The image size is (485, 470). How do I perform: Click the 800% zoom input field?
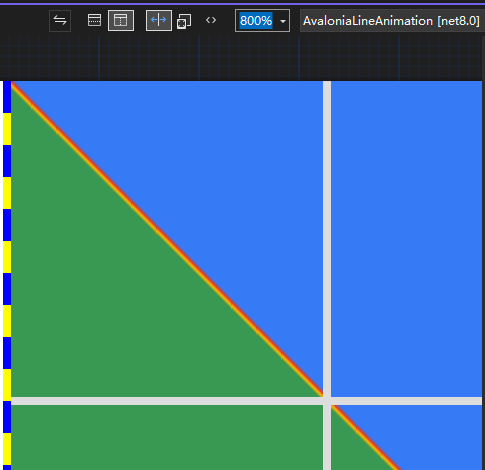(x=256, y=21)
